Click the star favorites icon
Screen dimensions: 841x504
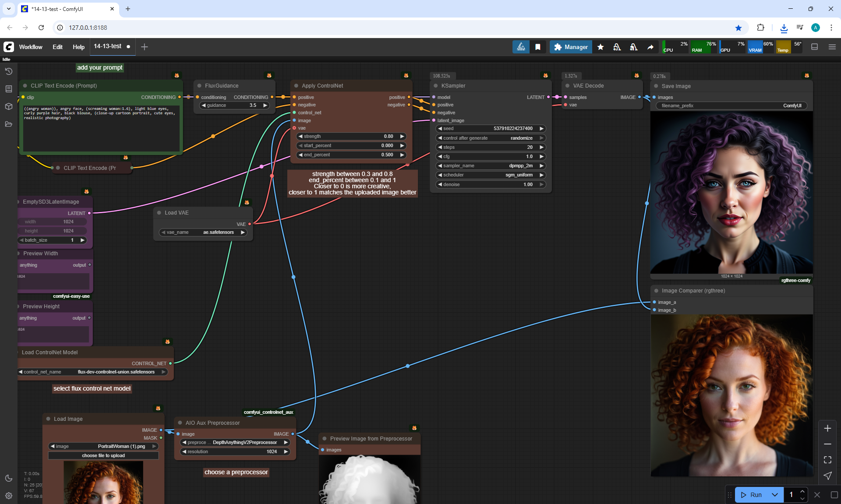pos(601,47)
